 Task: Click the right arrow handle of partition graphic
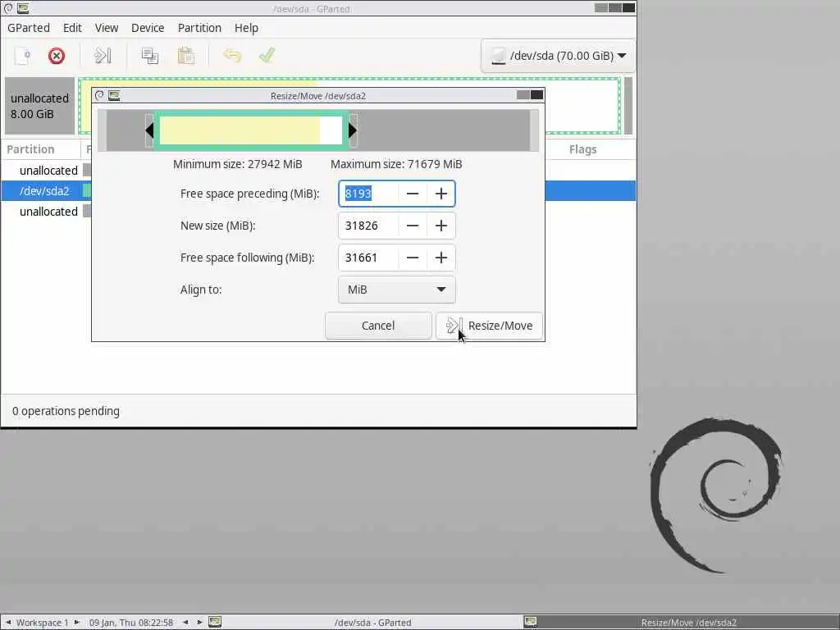pos(353,130)
